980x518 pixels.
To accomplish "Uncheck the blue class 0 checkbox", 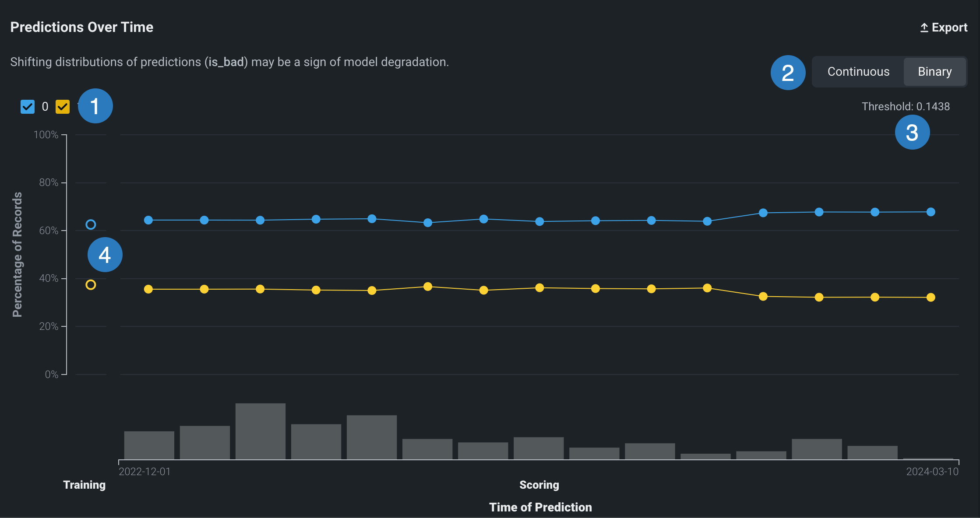I will (x=28, y=106).
